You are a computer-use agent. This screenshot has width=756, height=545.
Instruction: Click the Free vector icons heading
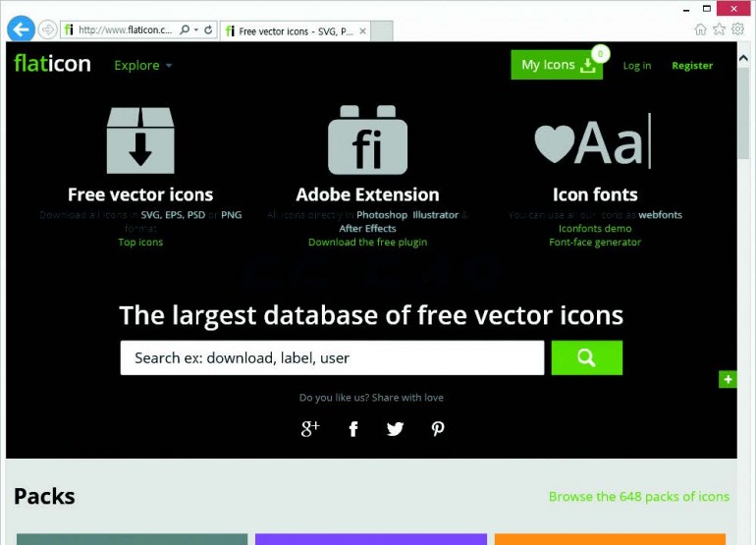140,194
